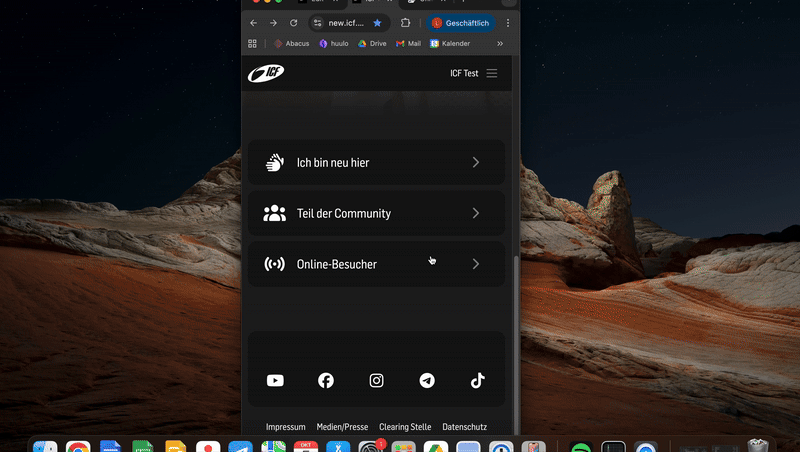
Task: Click the people group icon
Action: pyautogui.click(x=274, y=213)
